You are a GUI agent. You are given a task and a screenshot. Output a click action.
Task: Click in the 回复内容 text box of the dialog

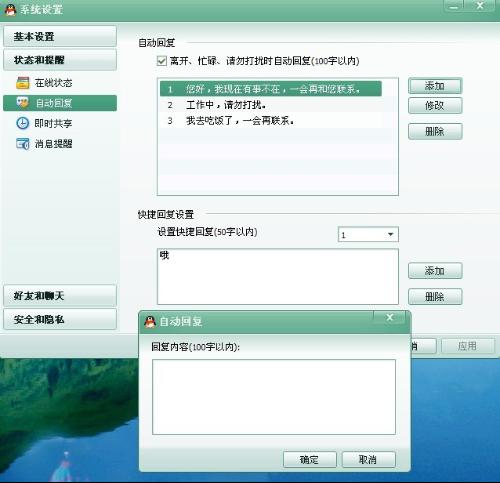[274, 397]
